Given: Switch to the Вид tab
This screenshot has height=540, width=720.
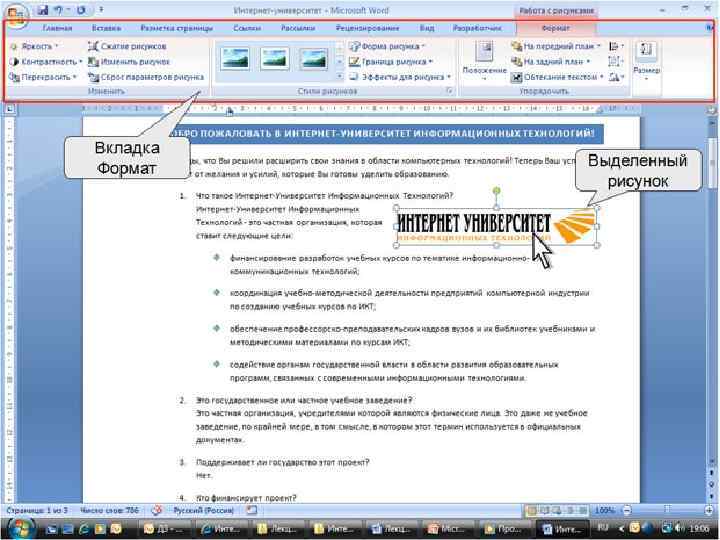Looking at the screenshot, I should [427, 28].
